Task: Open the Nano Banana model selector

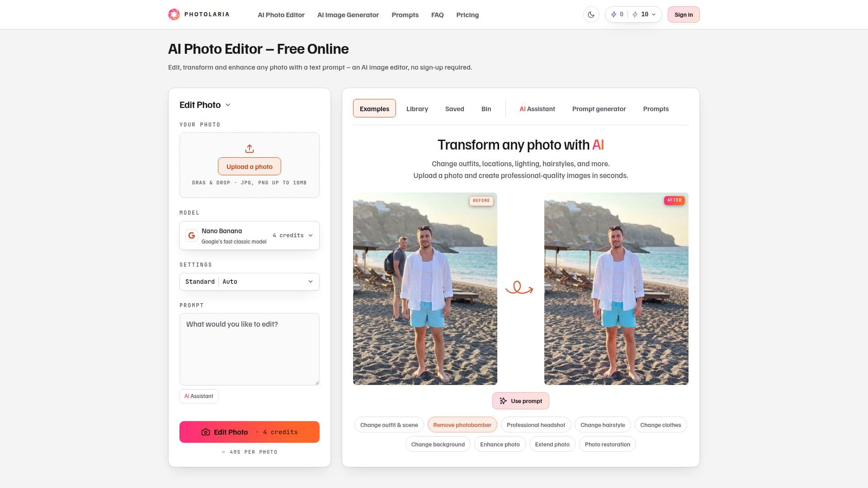Action: [x=250, y=235]
